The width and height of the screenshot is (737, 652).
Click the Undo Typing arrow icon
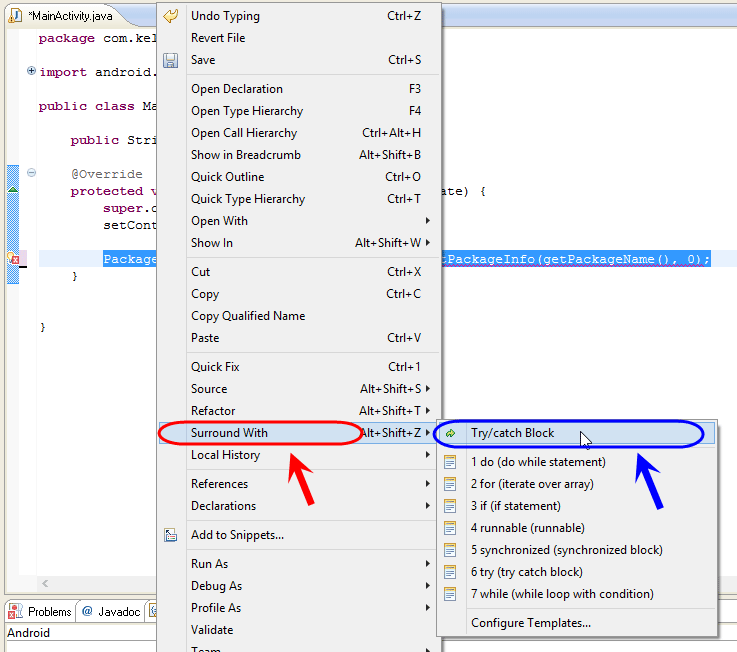(x=171, y=16)
